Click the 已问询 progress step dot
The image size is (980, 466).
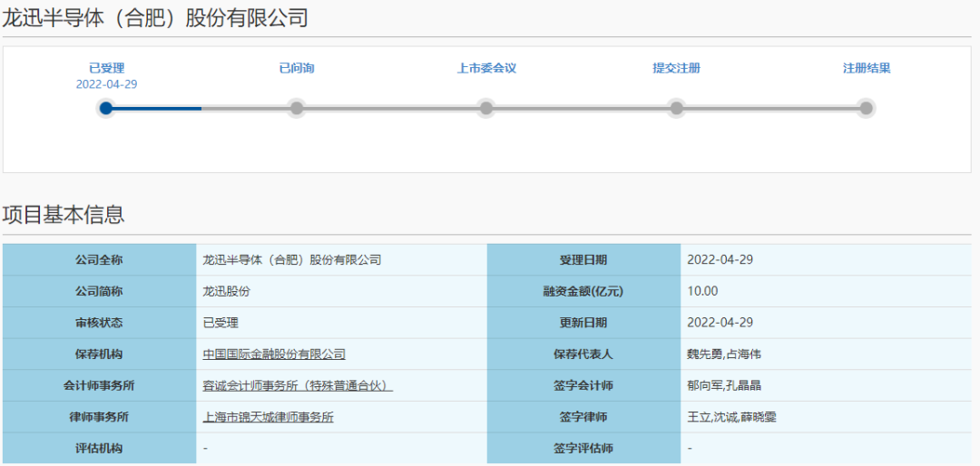(296, 108)
